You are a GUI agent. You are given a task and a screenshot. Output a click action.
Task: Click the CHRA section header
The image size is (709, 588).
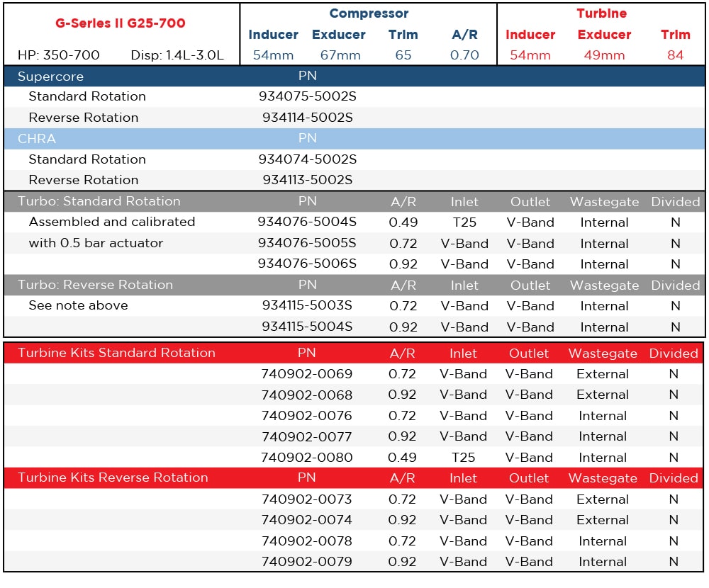(x=354, y=138)
